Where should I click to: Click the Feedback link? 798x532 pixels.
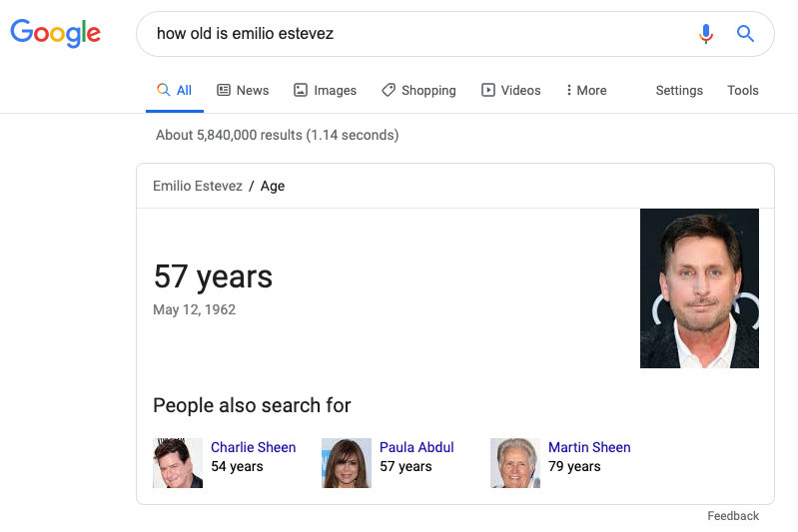[x=733, y=516]
